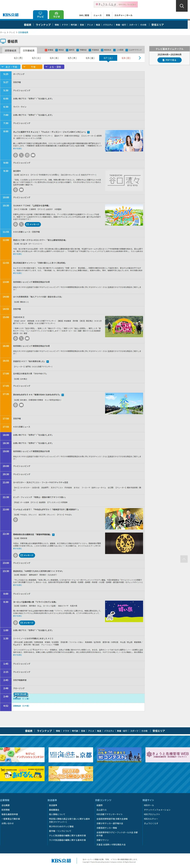This screenshot has height=868, width=190.
Task: Open the きょうとくらす top banner
Action: pyautogui.click(x=116, y=4)
